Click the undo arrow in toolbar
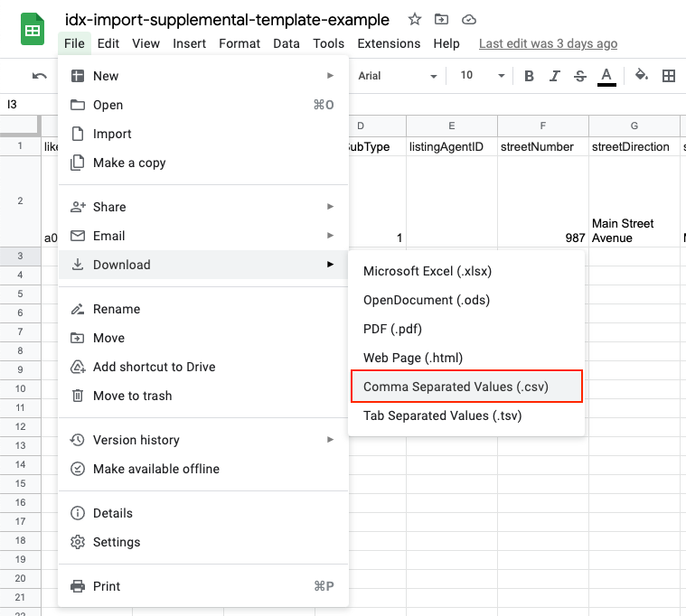The width and height of the screenshot is (686, 616). click(x=39, y=76)
